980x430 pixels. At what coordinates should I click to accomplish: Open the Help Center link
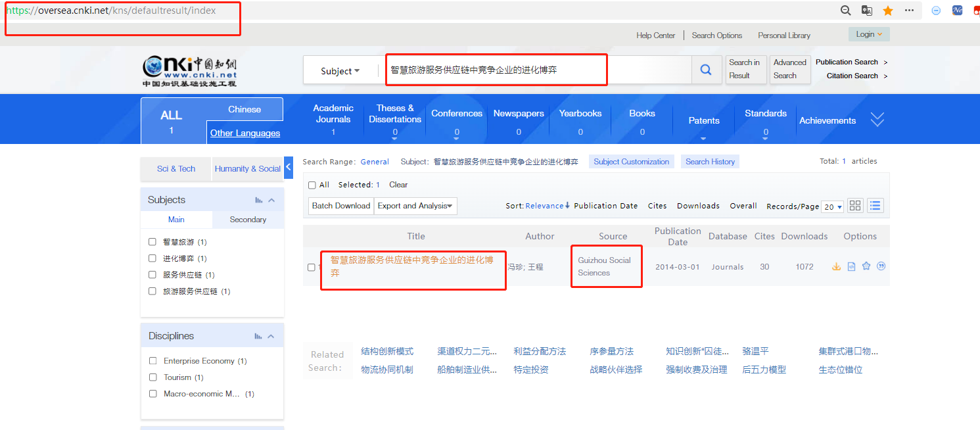pyautogui.click(x=655, y=36)
